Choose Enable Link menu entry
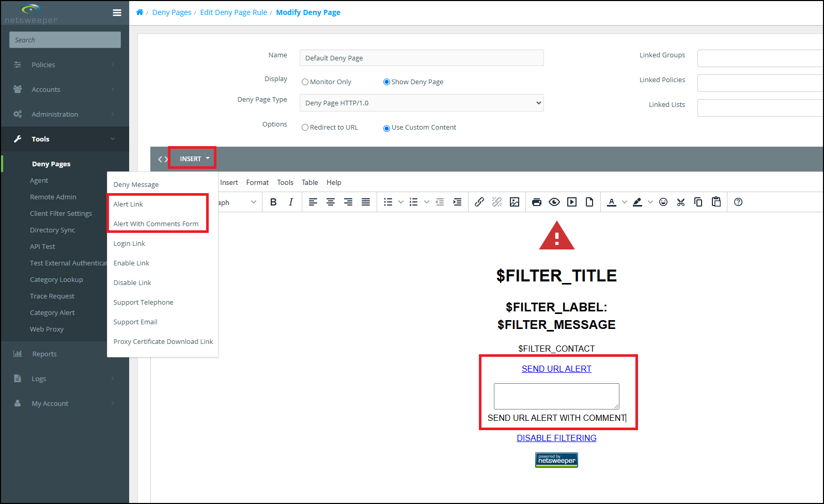 tap(162, 263)
